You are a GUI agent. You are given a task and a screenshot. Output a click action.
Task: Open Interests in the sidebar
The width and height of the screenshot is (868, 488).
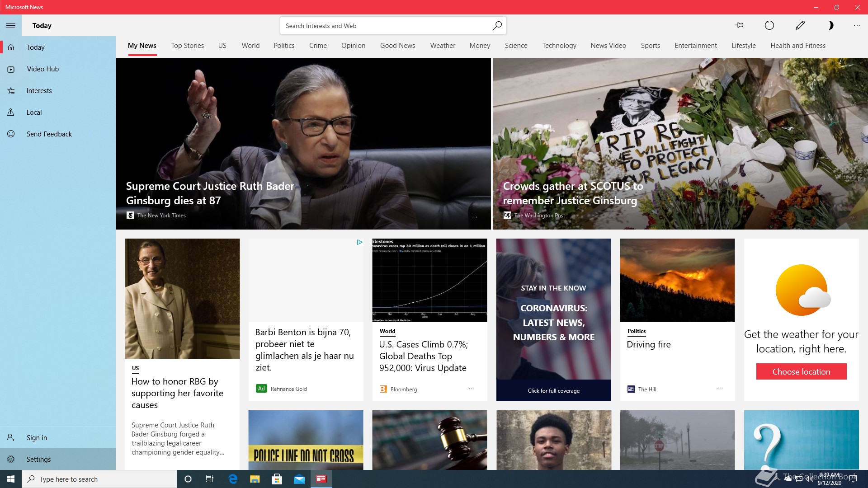[x=58, y=91]
